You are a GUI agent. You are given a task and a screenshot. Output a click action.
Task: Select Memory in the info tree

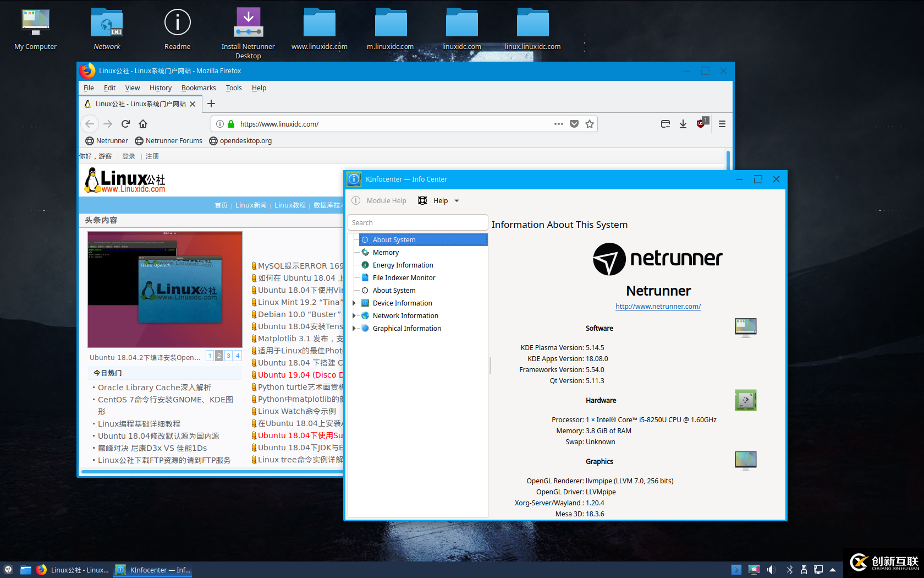click(x=386, y=253)
